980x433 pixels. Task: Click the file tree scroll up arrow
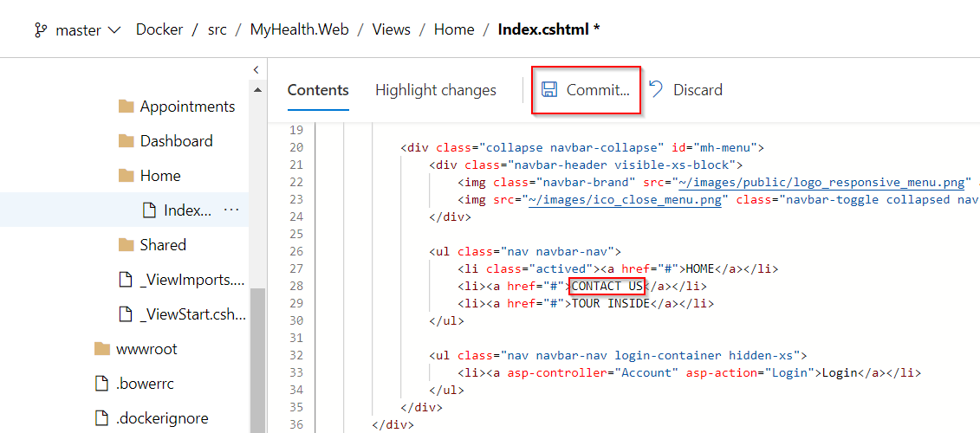tap(256, 90)
